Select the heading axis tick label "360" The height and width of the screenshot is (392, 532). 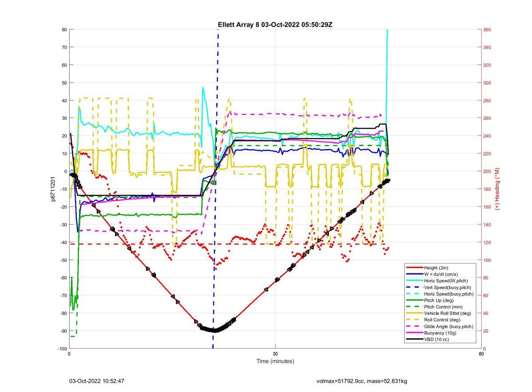point(487,30)
